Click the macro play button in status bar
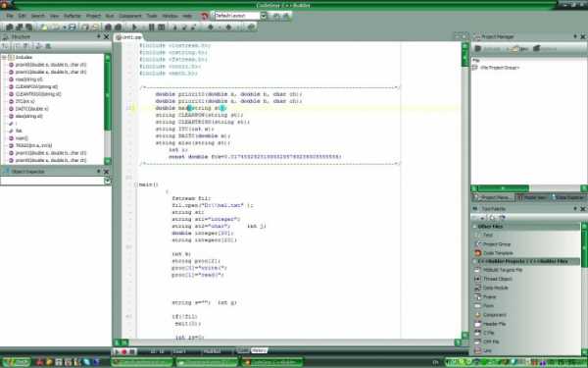 pos(117,352)
